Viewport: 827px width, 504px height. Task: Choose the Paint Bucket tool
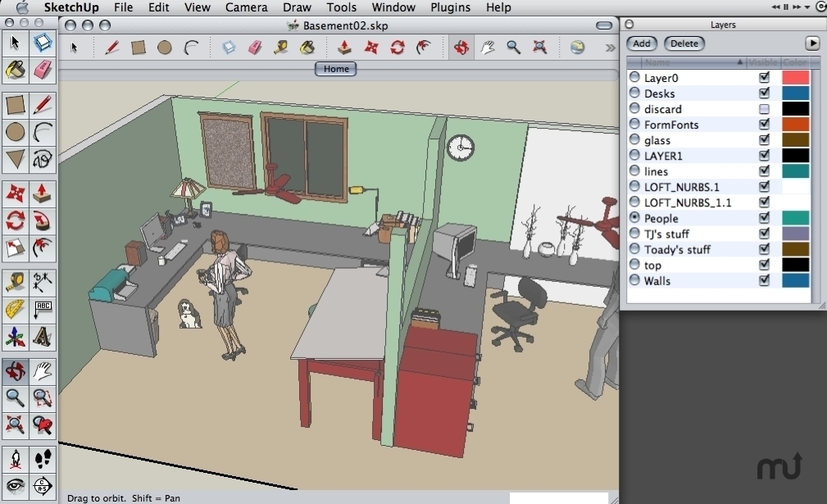pyautogui.click(x=13, y=70)
